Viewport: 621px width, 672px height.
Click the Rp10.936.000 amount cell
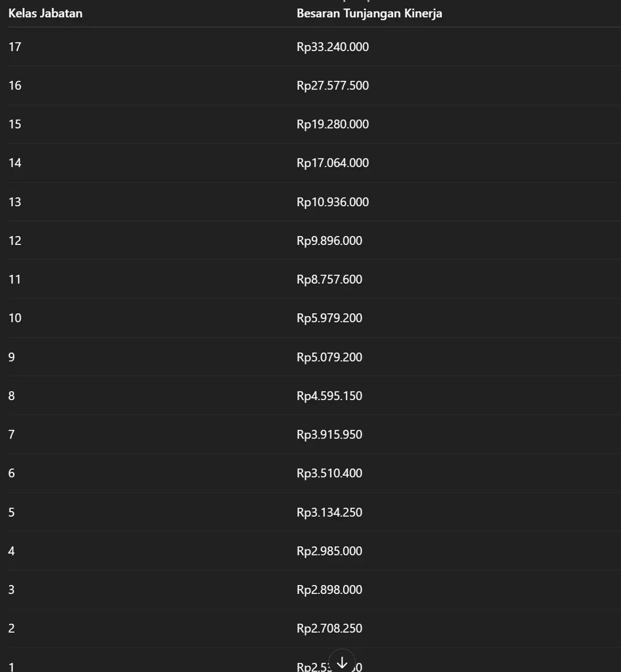coord(333,202)
